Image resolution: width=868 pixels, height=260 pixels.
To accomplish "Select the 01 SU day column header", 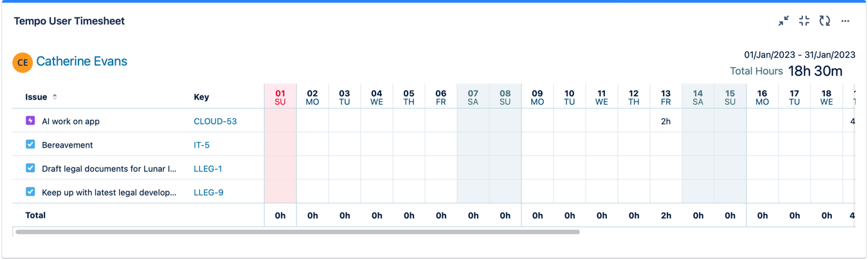I will point(280,97).
